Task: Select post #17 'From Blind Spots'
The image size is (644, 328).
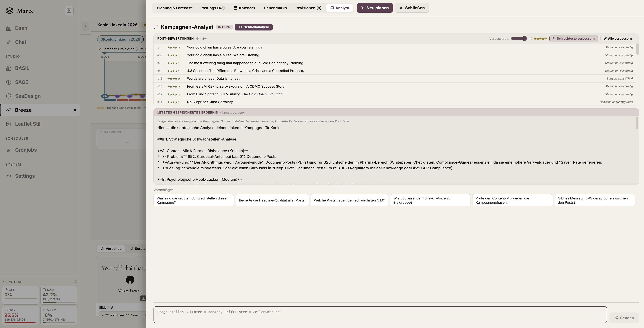Action: 395,94
